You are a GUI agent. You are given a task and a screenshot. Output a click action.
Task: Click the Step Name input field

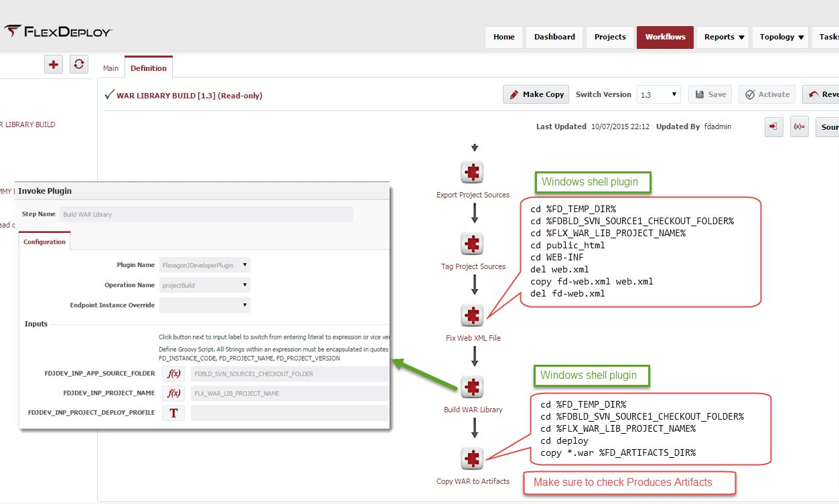point(206,214)
